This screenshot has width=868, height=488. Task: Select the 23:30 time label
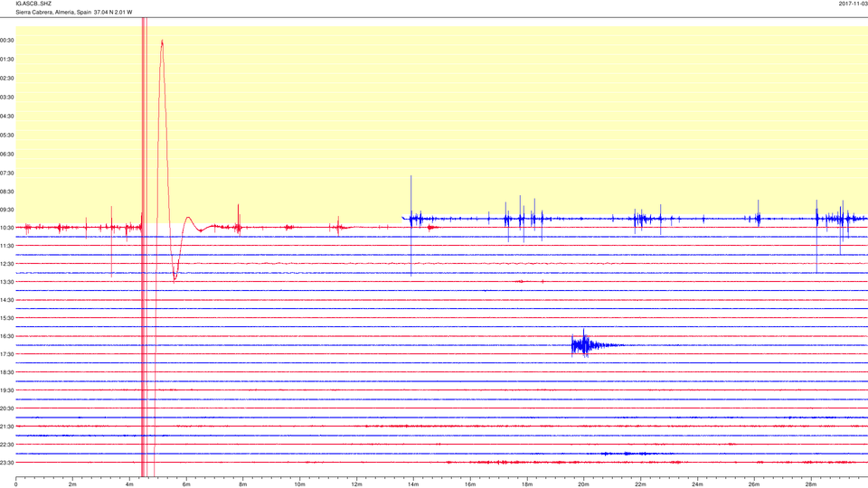[7, 463]
